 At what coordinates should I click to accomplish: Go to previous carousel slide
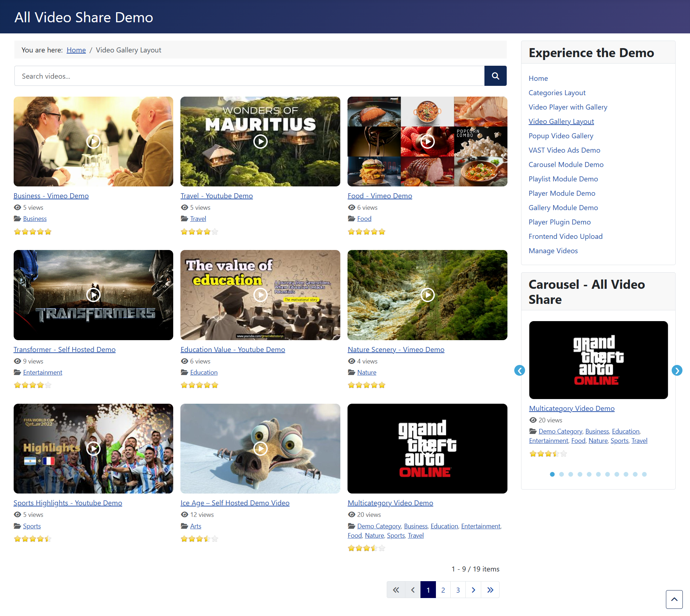point(520,370)
